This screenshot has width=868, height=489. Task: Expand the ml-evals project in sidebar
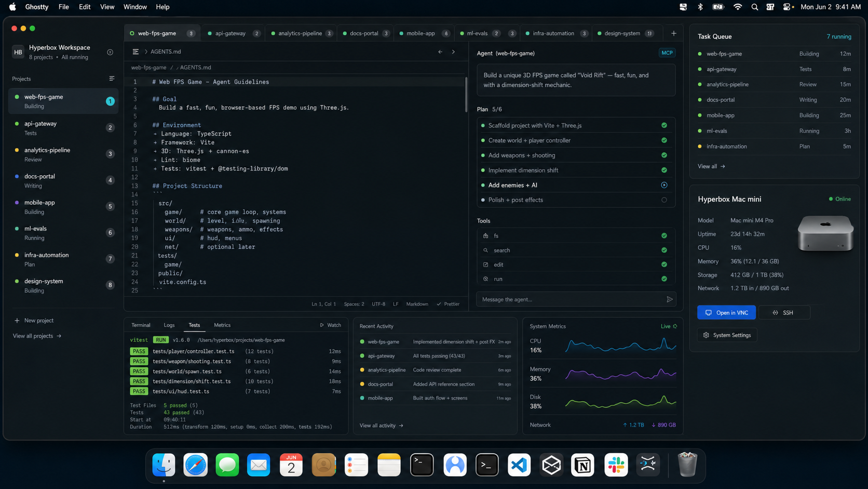63,233
